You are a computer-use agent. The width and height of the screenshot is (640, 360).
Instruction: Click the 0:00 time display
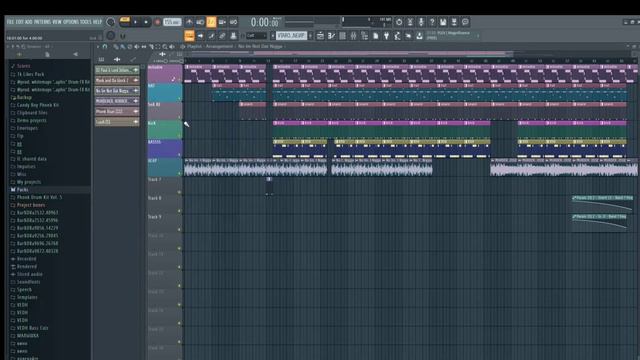coord(265,22)
